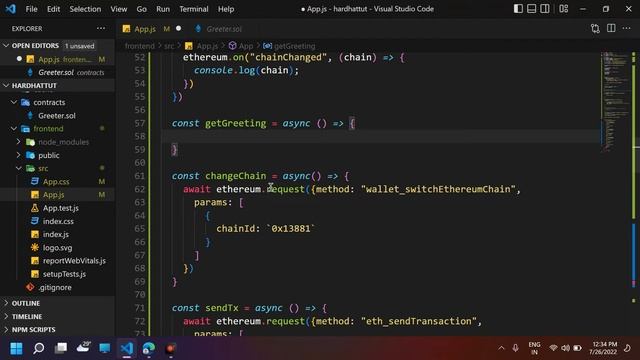Click the unsaved dot on App.js tab
640x360 pixels.
point(178,29)
